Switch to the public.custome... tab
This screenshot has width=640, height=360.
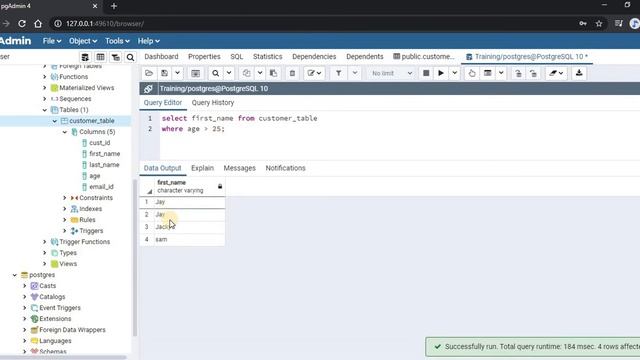424,57
